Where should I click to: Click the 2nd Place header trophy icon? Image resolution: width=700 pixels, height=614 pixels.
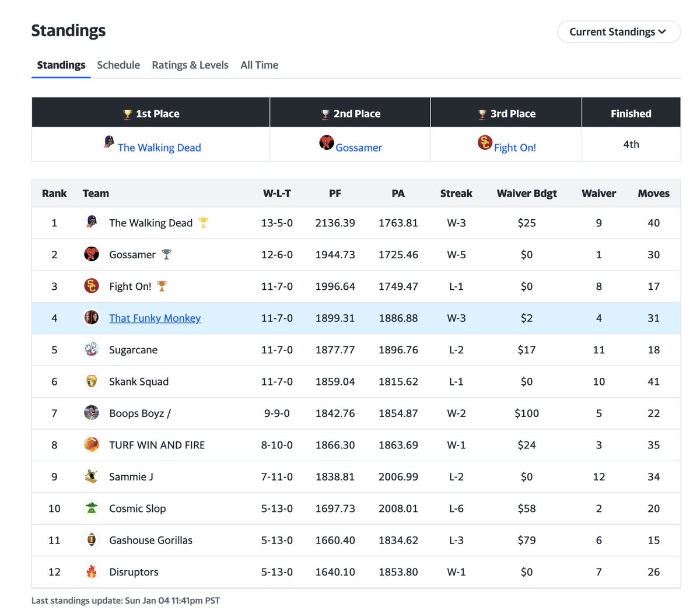tap(325, 114)
